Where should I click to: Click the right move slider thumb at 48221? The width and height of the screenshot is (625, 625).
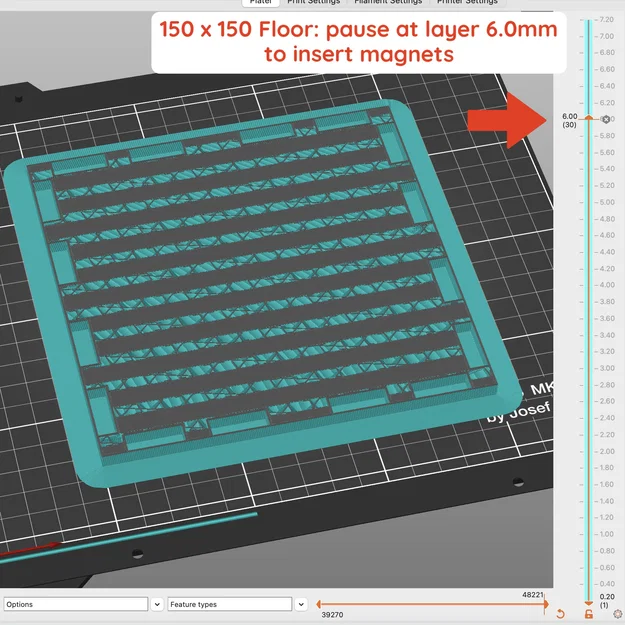point(545,604)
